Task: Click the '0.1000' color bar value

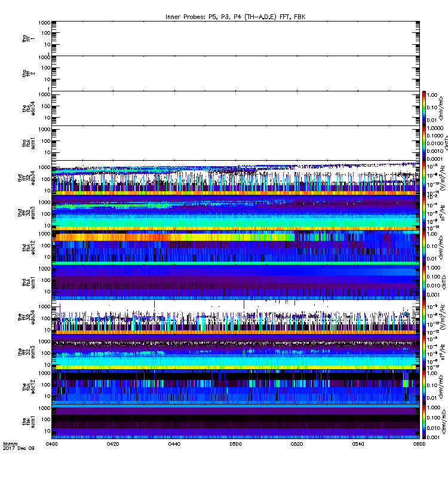Action: [435, 136]
